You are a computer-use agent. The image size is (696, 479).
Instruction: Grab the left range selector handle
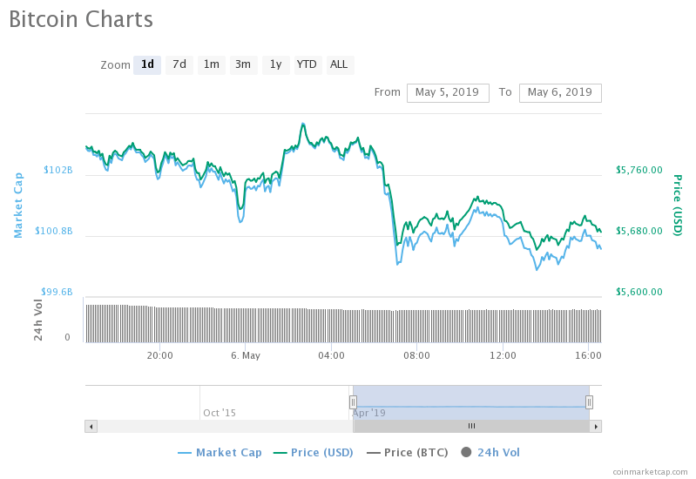click(x=353, y=402)
